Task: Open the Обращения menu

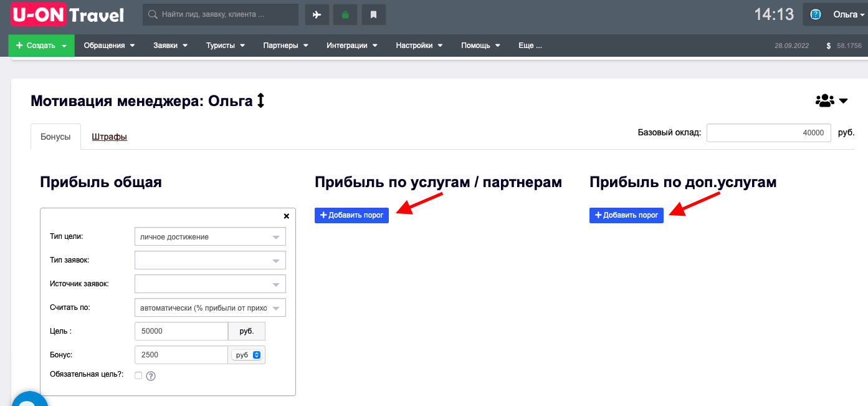Action: point(109,46)
